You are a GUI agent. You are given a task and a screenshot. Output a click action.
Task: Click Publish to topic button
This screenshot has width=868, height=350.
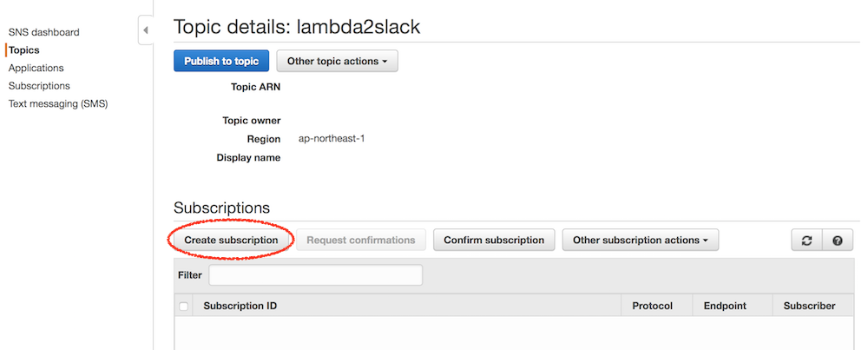(x=221, y=61)
